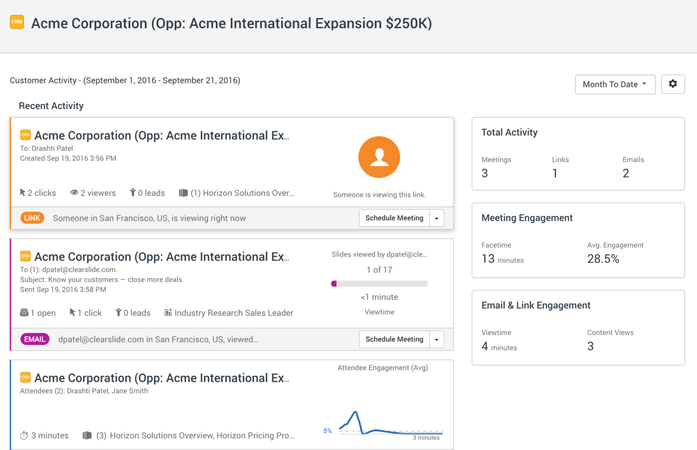The width and height of the screenshot is (697, 450).
Task: Click the clock icon beside 3 minutes
Action: [x=24, y=435]
